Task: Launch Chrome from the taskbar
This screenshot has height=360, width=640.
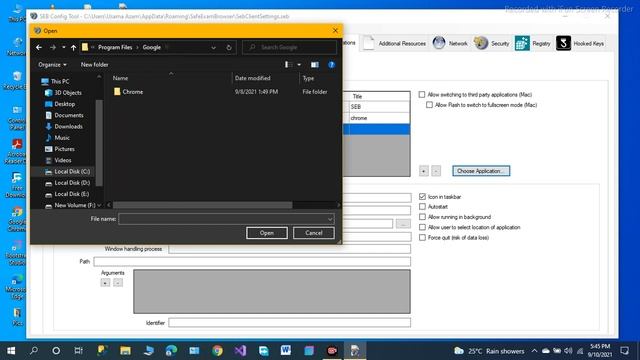Action: pos(218,351)
